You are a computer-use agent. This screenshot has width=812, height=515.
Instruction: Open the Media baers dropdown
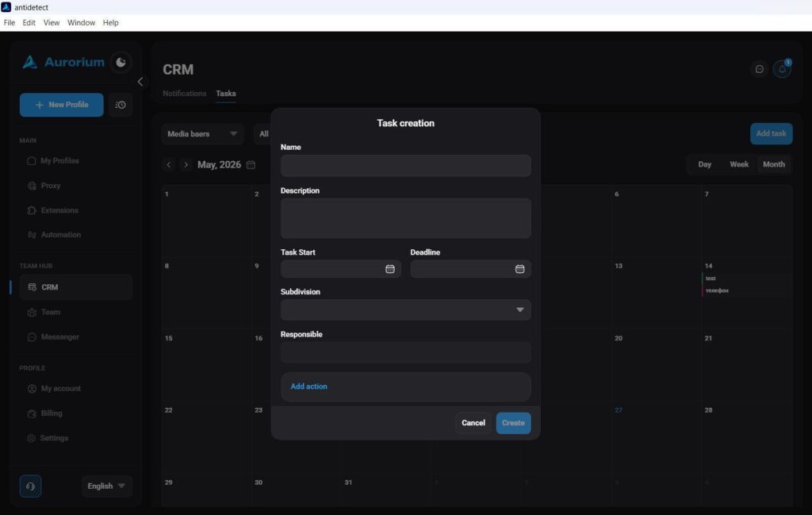coord(202,133)
